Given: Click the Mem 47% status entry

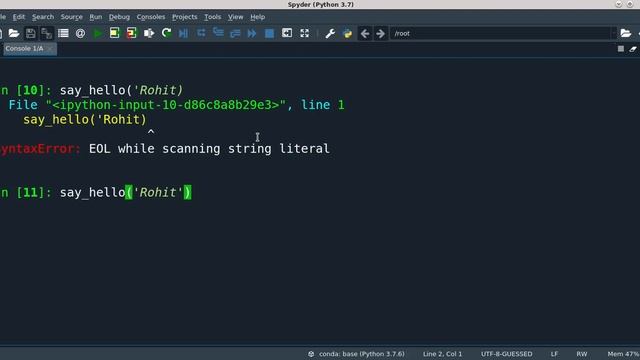Looking at the screenshot, I should [623, 354].
